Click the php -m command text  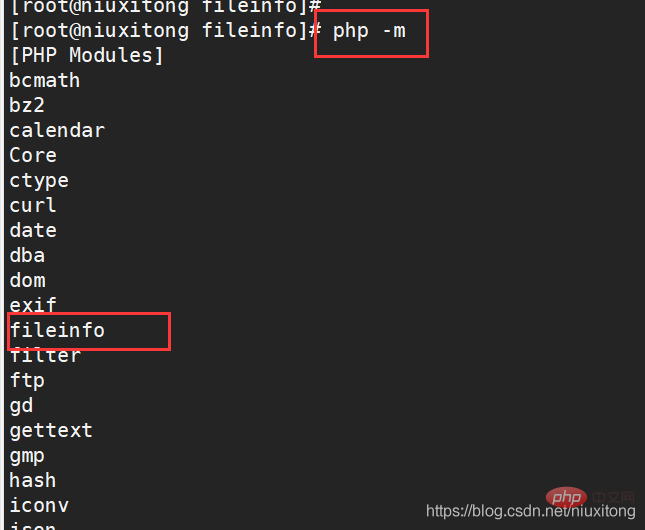pyautogui.click(x=369, y=32)
